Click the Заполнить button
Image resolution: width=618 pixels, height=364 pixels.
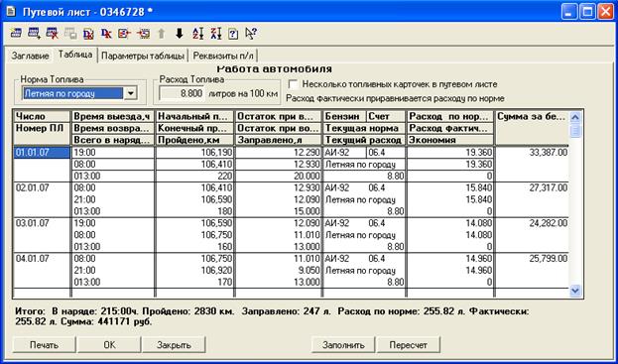343,345
